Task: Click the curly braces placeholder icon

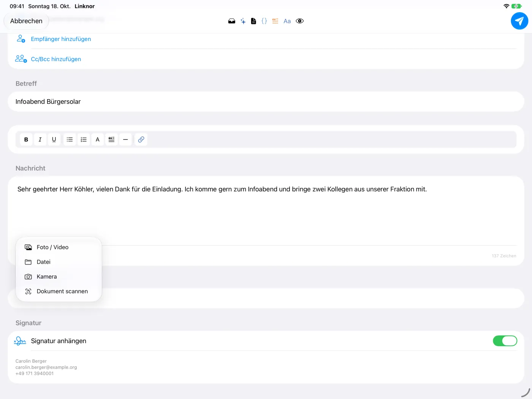Action: tap(264, 21)
